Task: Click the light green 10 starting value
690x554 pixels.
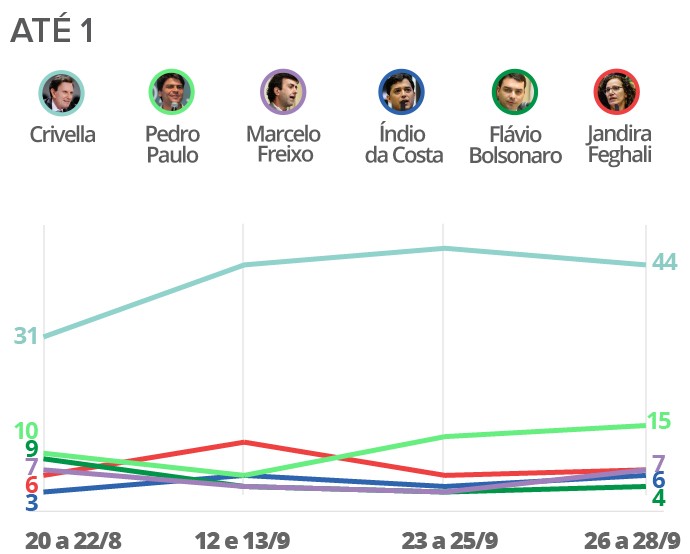Action: coord(26,432)
